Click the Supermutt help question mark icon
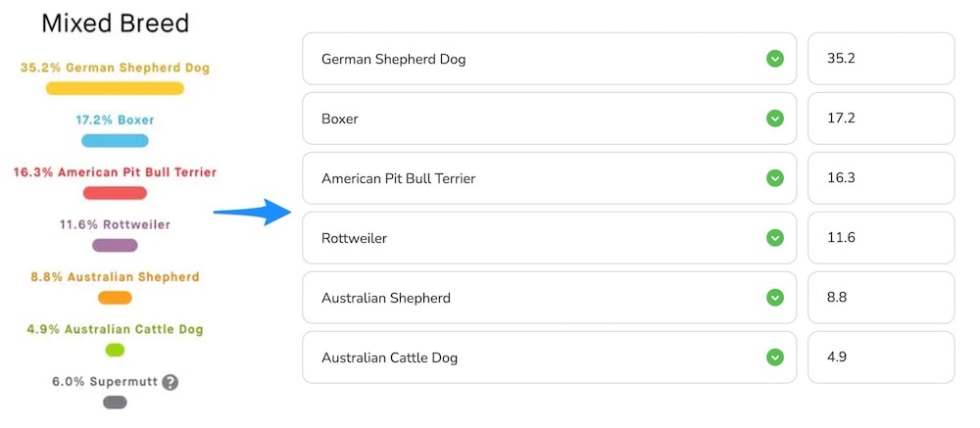980x428 pixels. point(170,382)
